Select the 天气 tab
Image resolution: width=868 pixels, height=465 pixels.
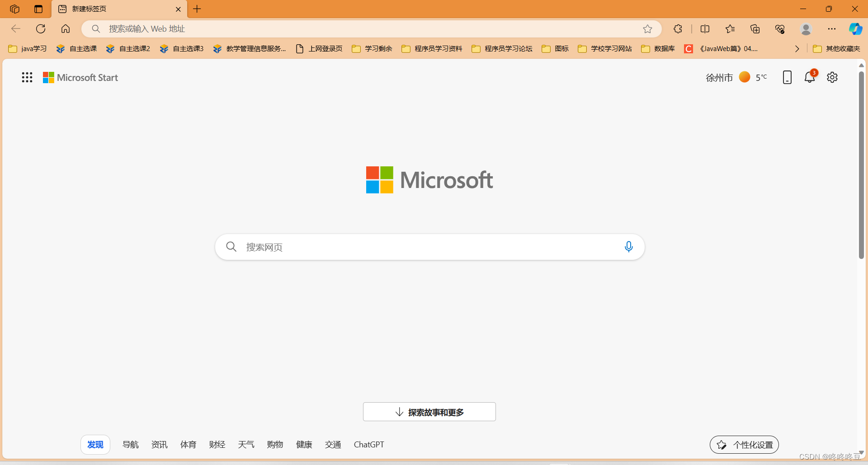pyautogui.click(x=246, y=445)
